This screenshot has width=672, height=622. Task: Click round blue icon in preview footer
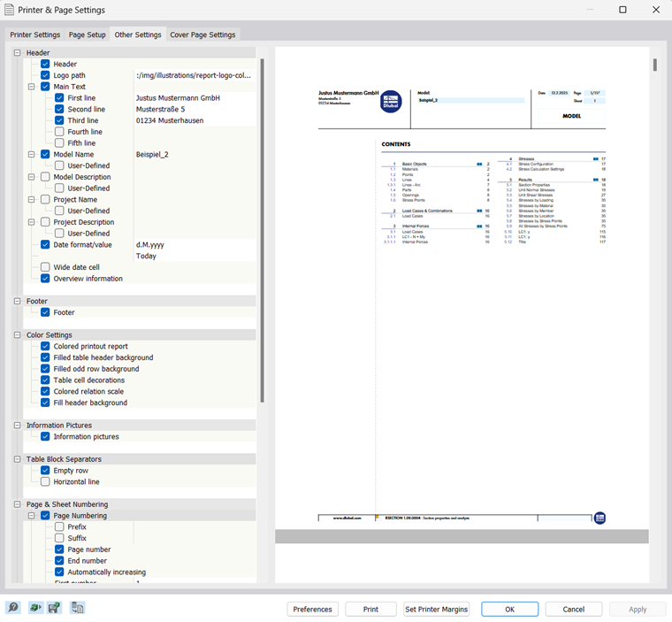tap(599, 518)
